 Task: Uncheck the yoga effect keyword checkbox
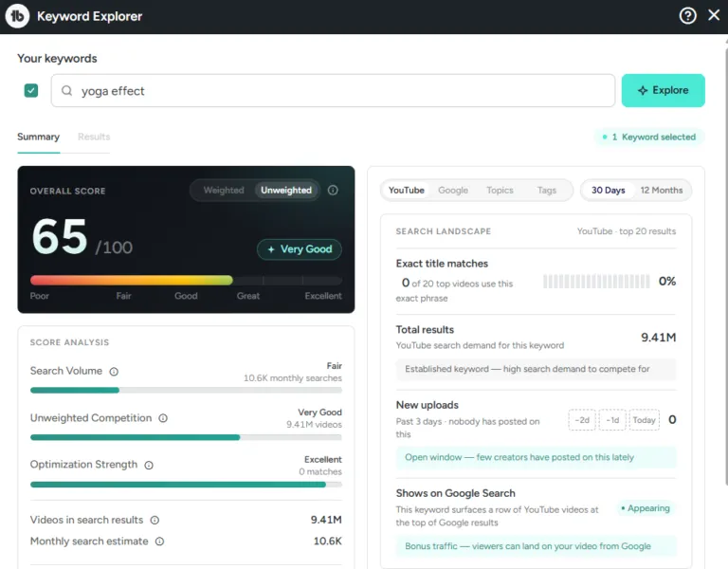(31, 91)
